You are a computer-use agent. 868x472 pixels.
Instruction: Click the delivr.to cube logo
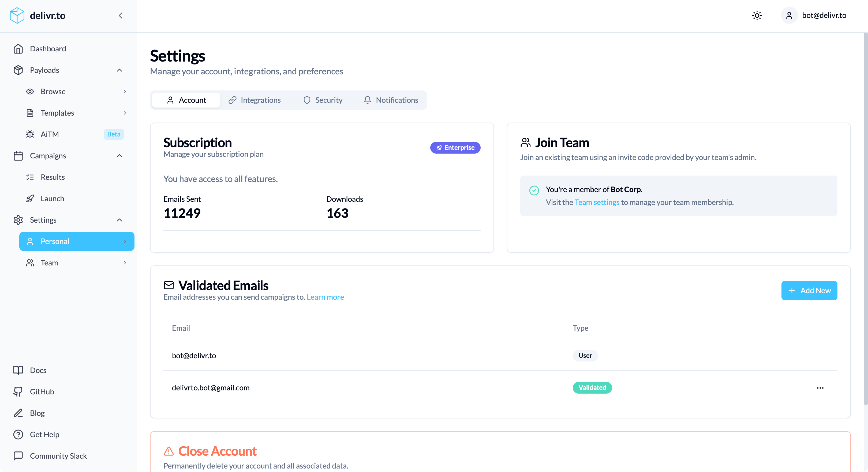point(17,16)
